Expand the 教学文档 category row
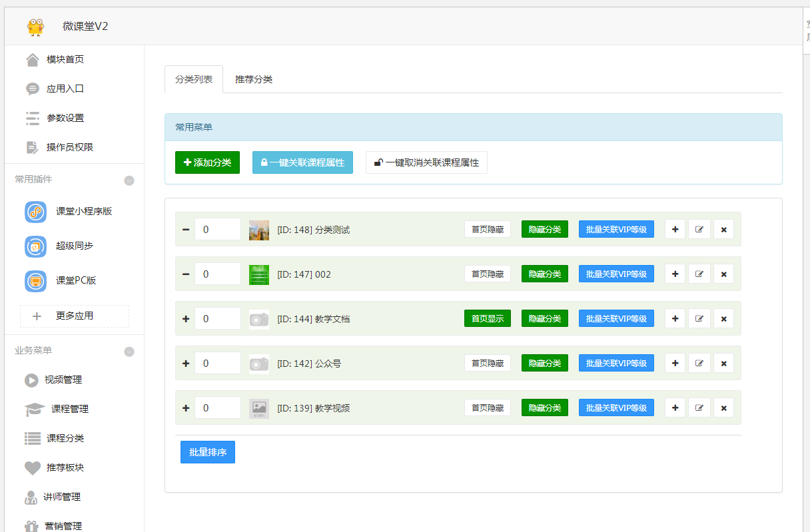 tap(186, 318)
